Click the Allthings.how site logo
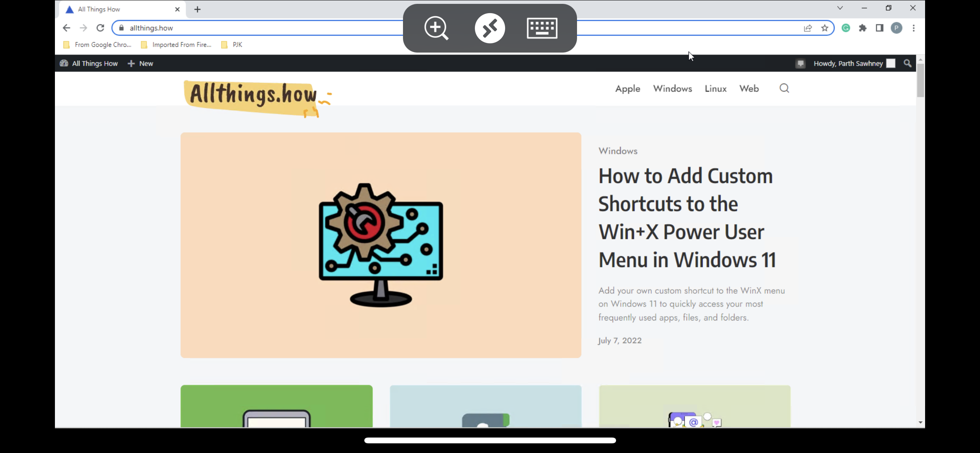980x453 pixels. [257, 98]
